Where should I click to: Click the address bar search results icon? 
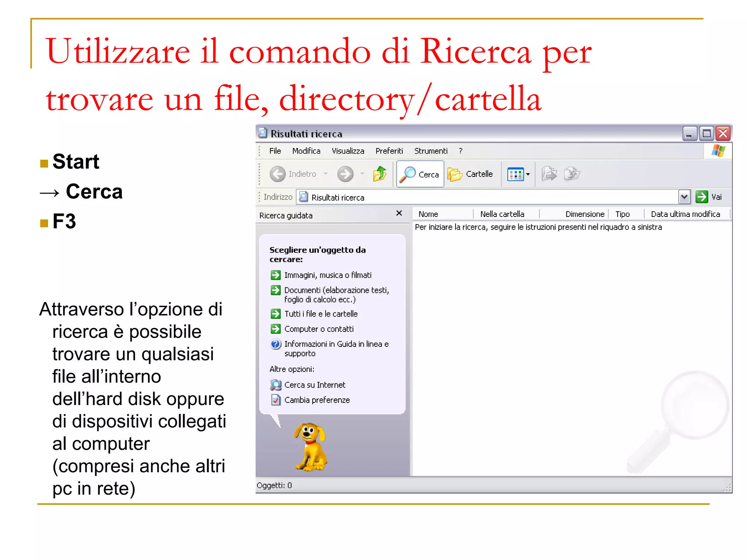[x=303, y=197]
